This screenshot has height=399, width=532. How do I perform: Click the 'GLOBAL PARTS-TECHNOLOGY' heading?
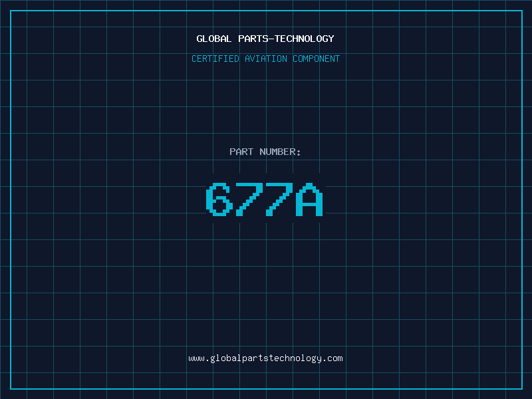pos(265,39)
